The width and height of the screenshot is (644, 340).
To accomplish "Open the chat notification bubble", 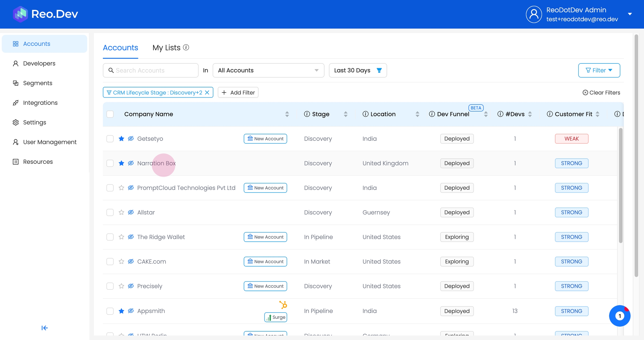I will coord(619,316).
